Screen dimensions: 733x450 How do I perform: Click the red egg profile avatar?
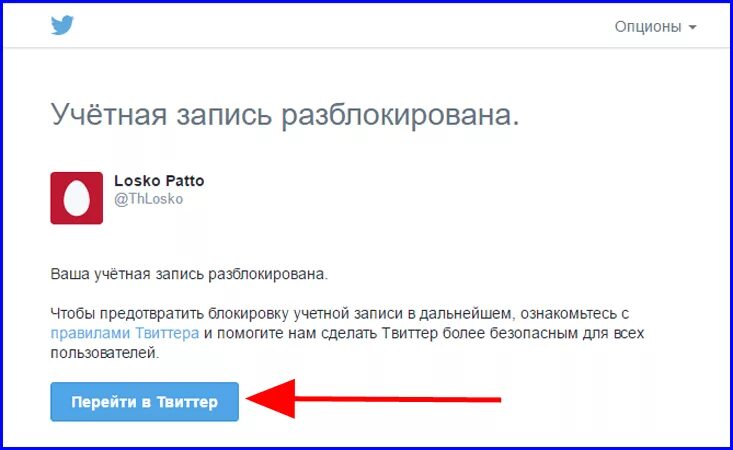(x=77, y=198)
